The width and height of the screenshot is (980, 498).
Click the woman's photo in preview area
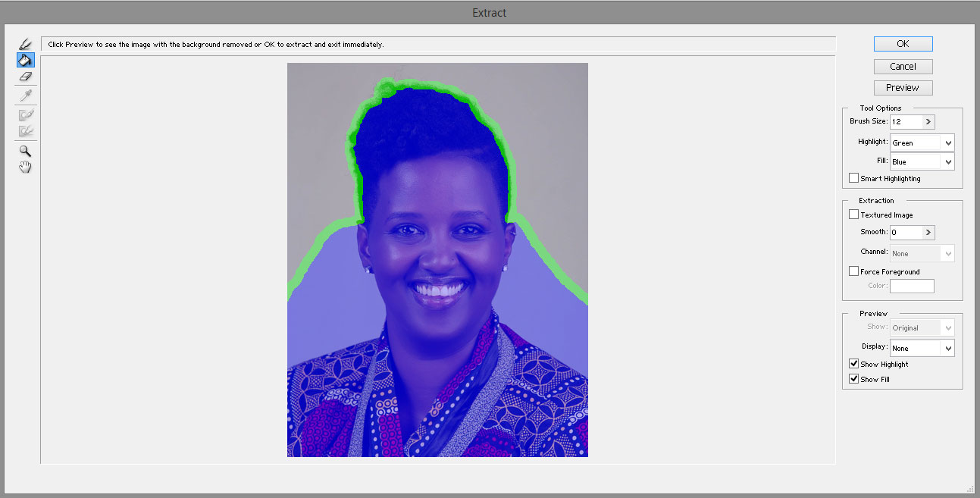tap(437, 260)
